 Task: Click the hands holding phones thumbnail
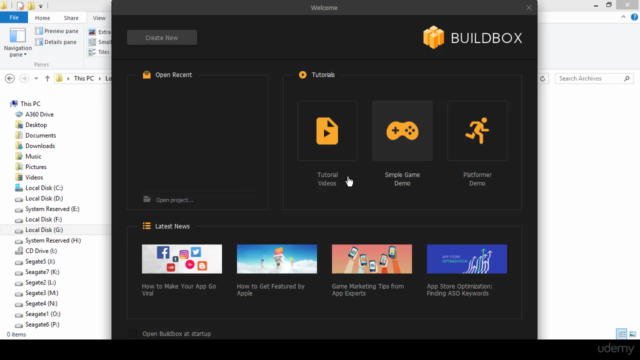372,259
